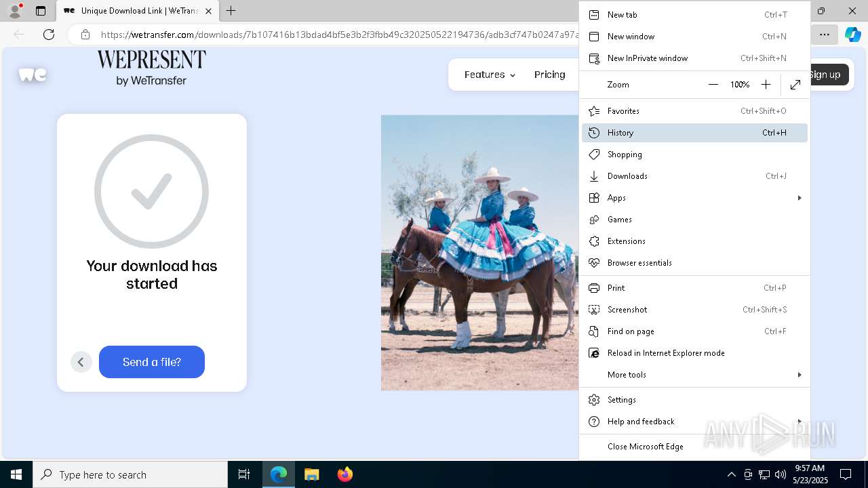Viewport: 868px width, 488px height.
Task: Expand the Help and feedback submenu
Action: click(694, 422)
